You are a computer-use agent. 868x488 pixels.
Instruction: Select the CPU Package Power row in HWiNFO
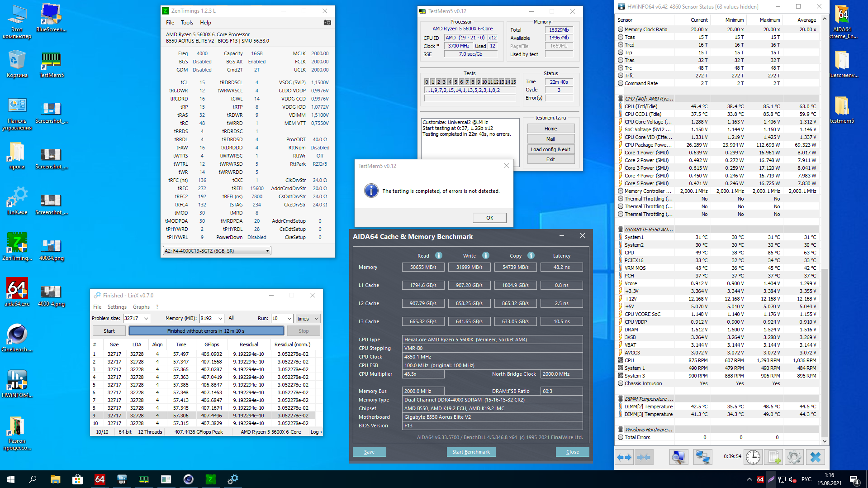tap(717, 145)
